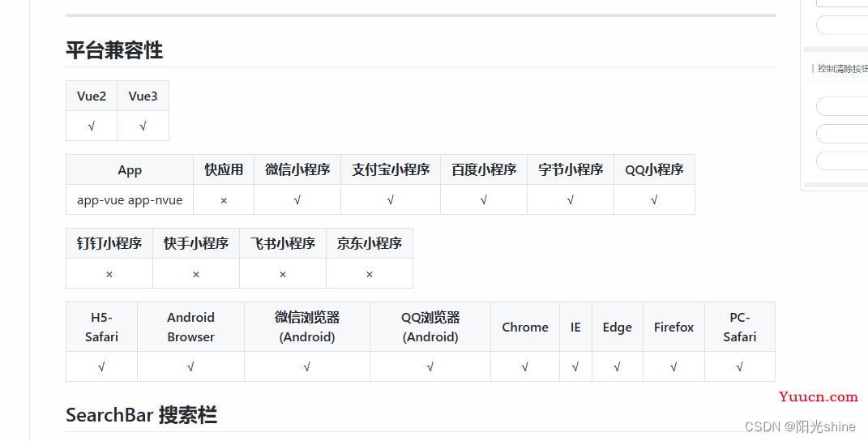Select the IE column header
This screenshot has width=868, height=441.
click(575, 327)
